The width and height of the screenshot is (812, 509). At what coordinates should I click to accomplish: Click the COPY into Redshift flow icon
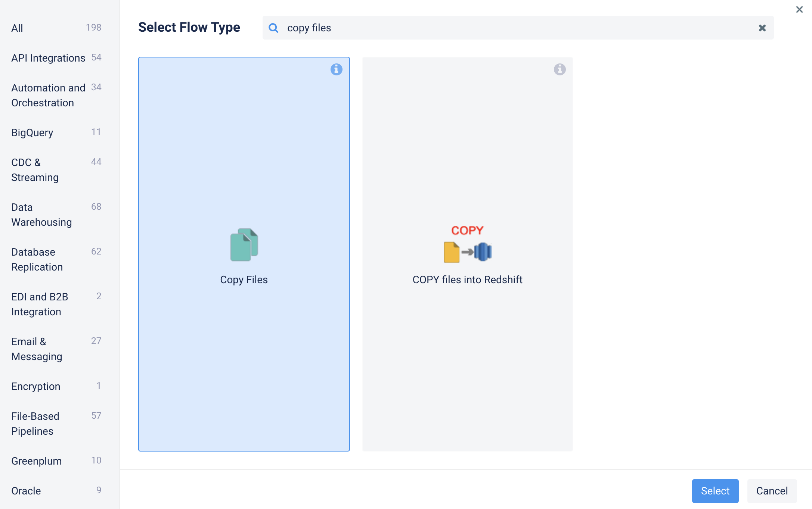tap(467, 244)
